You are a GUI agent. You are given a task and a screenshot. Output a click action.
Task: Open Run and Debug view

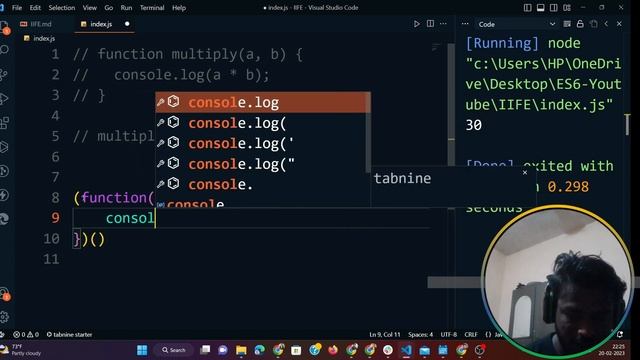click(4, 98)
